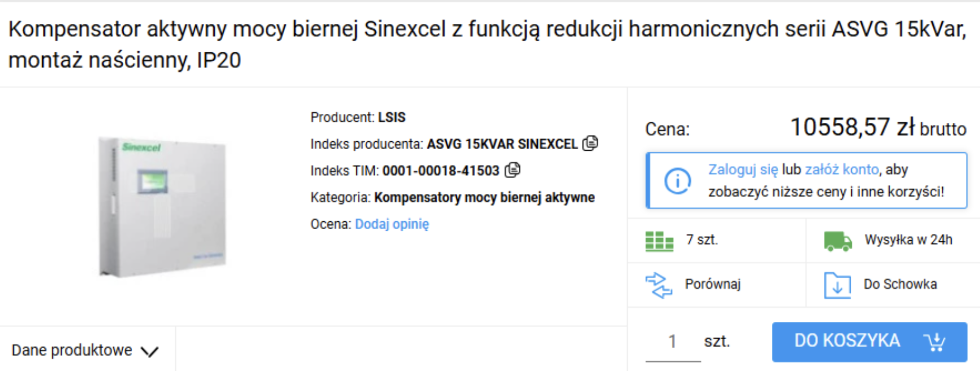Add a review via Dodaj opinię

click(392, 224)
